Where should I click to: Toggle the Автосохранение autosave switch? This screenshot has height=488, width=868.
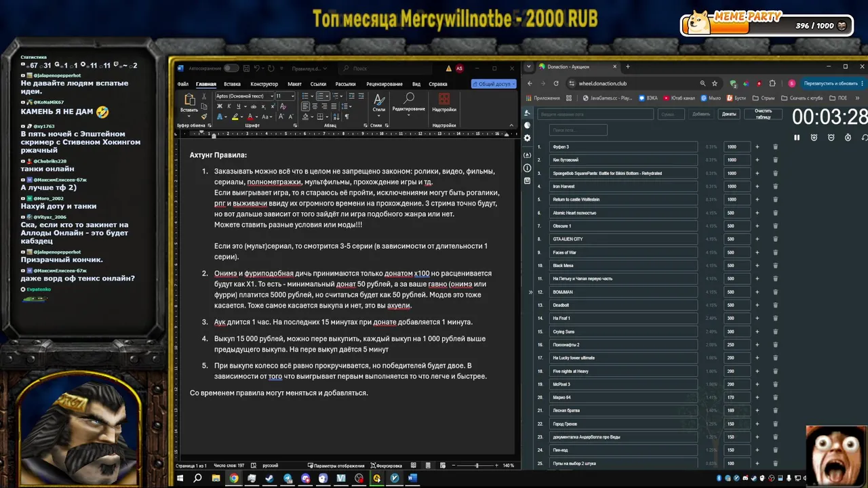231,68
